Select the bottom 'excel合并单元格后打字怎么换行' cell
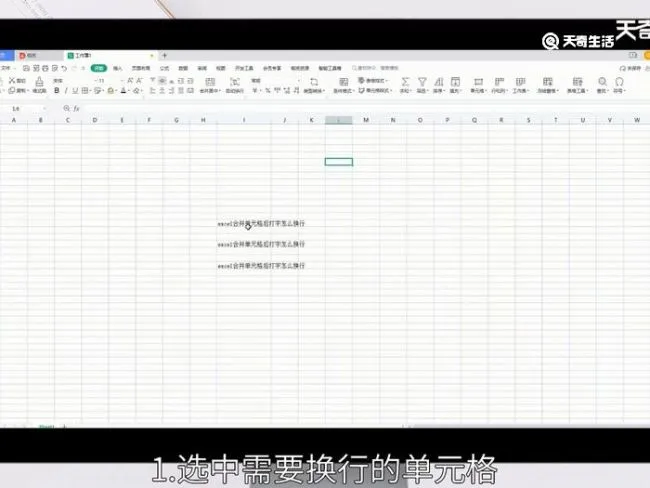Screen dimensions: 650x488 [262, 266]
